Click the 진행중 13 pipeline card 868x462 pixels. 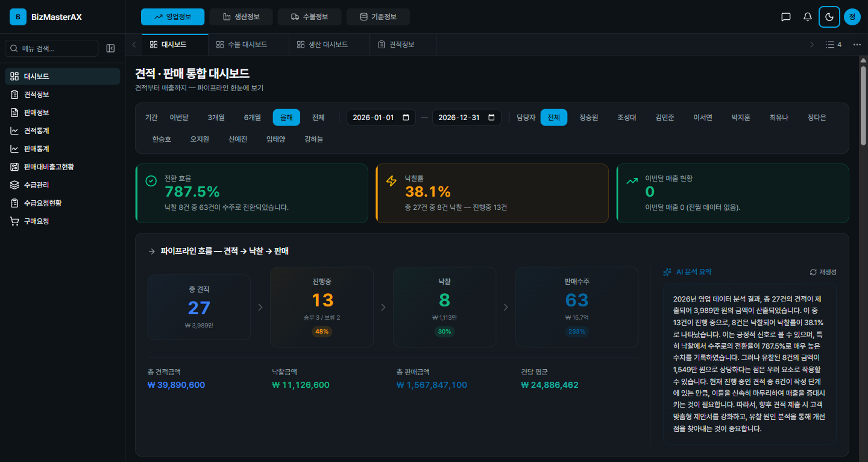tap(322, 307)
